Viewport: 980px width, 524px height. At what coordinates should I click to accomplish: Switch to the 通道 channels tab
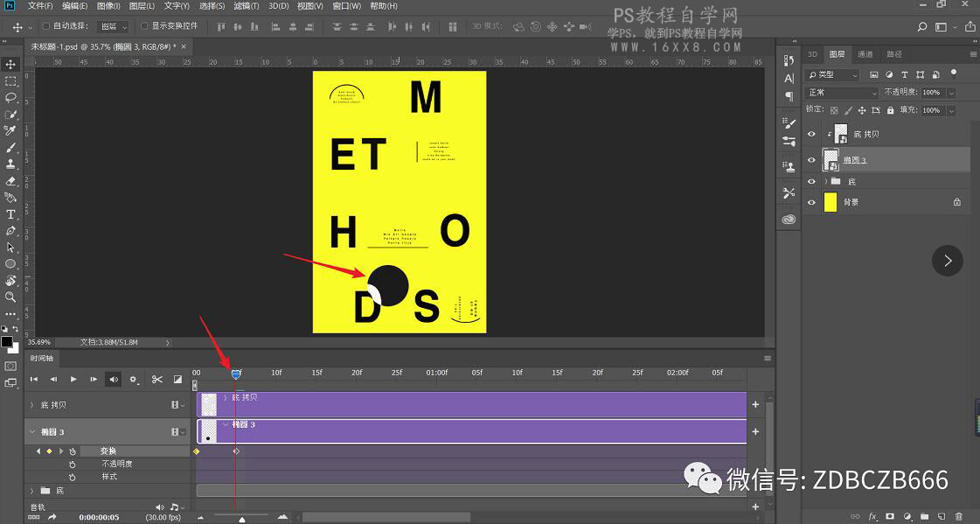coord(865,53)
